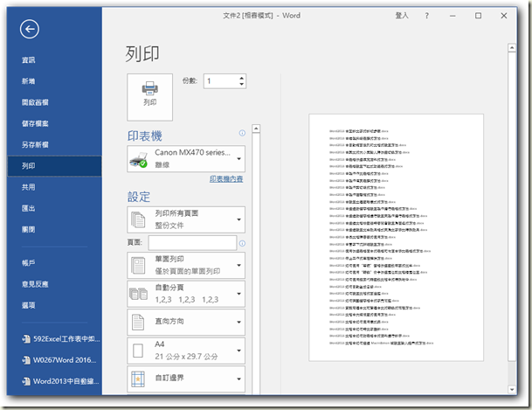Click the back arrow circle icon
The width and height of the screenshot is (532, 410).
[x=30, y=29]
